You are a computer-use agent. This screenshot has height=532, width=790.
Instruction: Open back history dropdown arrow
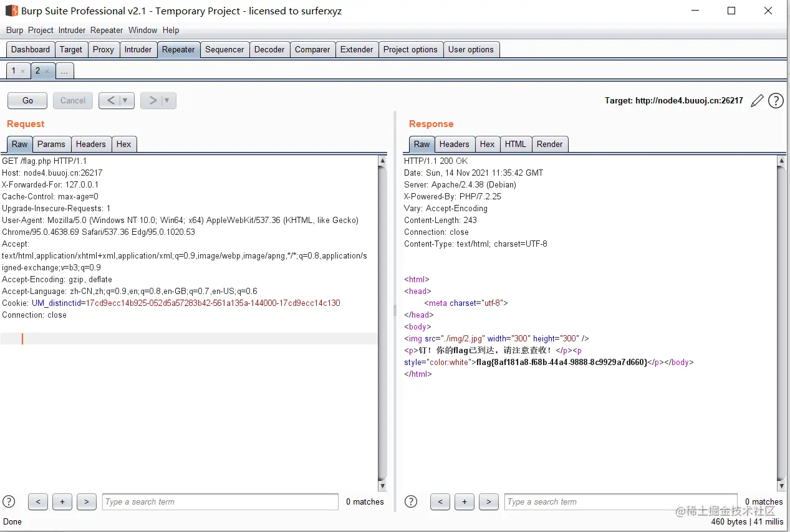click(x=126, y=100)
